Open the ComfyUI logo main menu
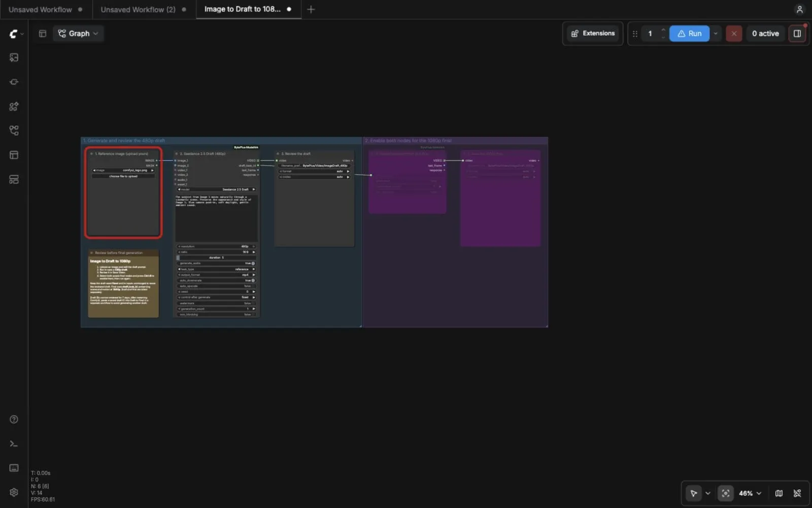Screen dimensions: 812x508 pyautogui.click(x=14, y=34)
